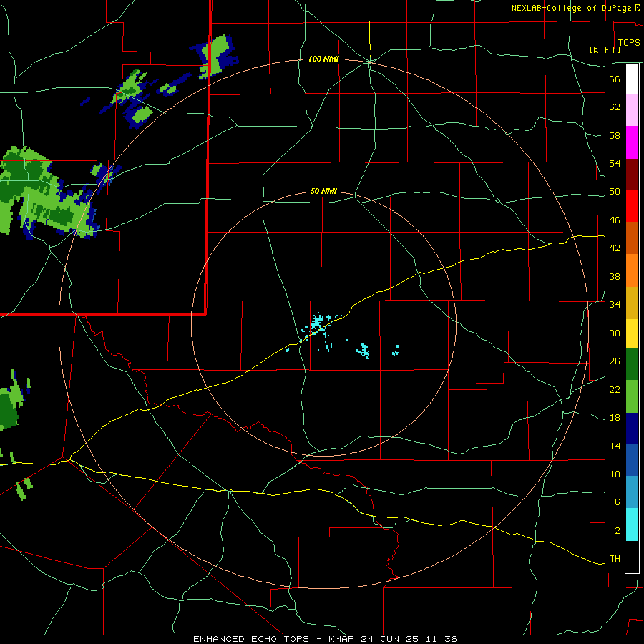644x644 pixels.
Task: Select the "10" legend value
Action: click(x=615, y=474)
